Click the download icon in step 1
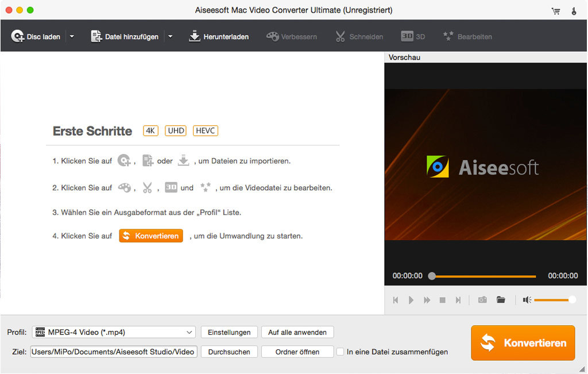 coord(183,160)
